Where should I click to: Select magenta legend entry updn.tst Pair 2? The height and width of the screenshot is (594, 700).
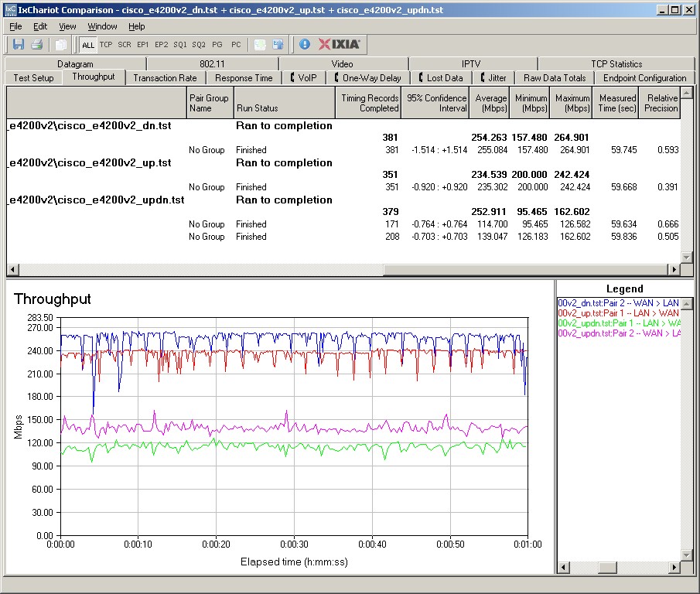pos(618,333)
